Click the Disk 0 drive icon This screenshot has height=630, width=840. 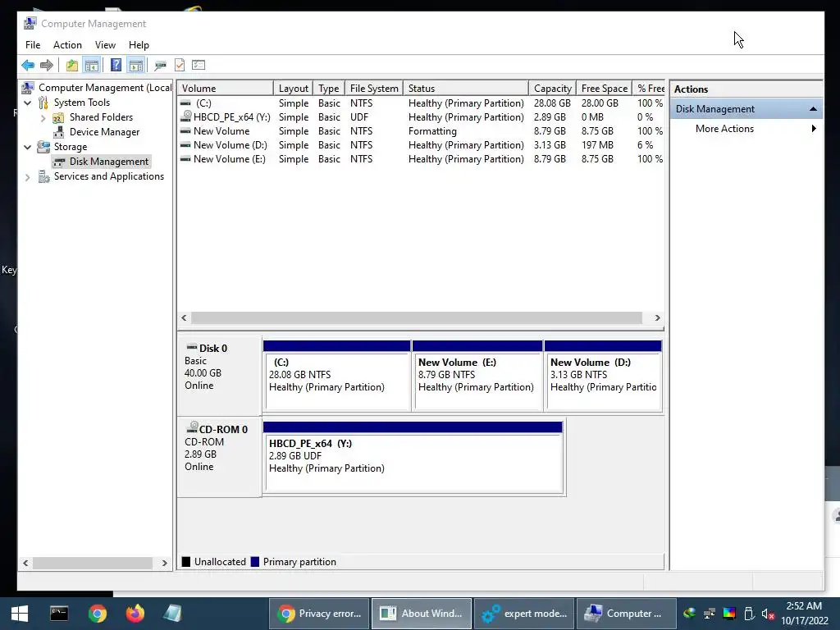192,347
